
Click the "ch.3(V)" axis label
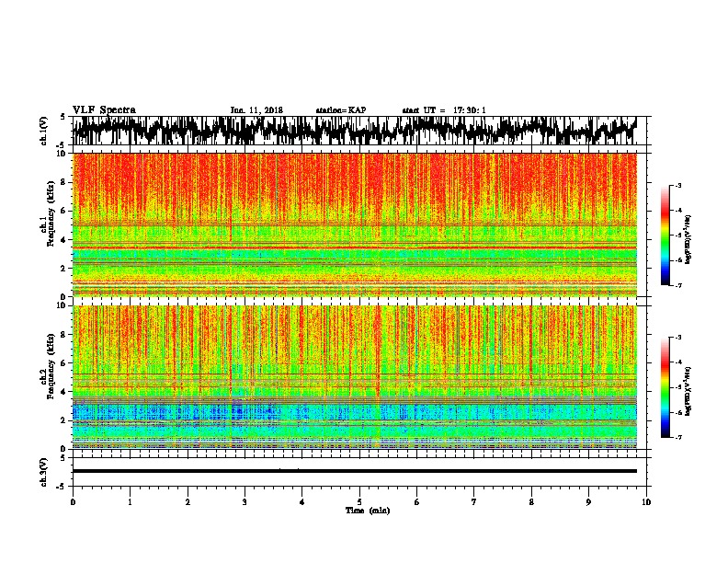tap(44, 472)
